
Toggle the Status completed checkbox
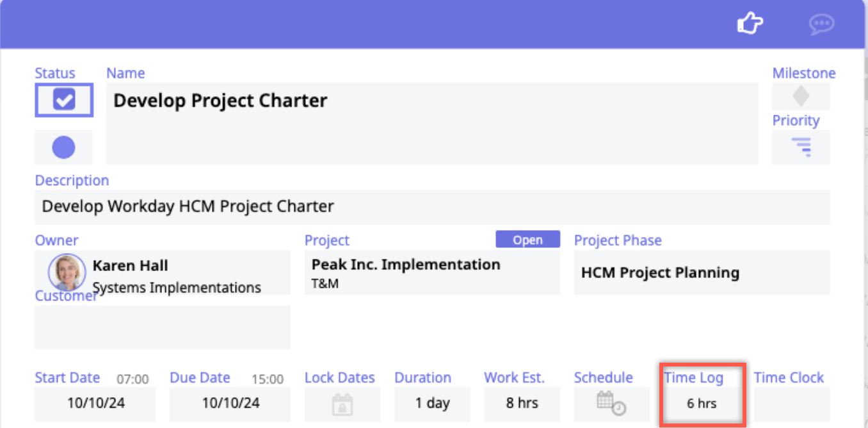coord(64,99)
